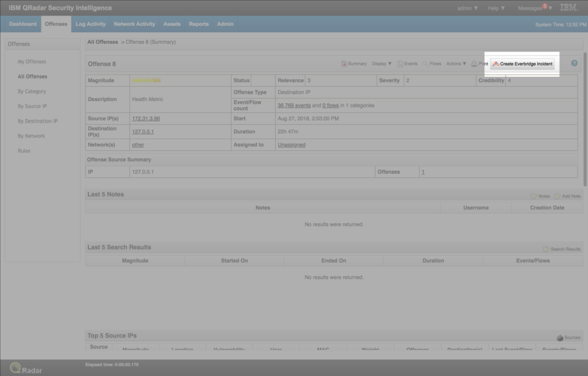Image resolution: width=588 pixels, height=376 pixels.
Task: Click the Source column header in Top 5 Source IPs
Action: coord(99,347)
